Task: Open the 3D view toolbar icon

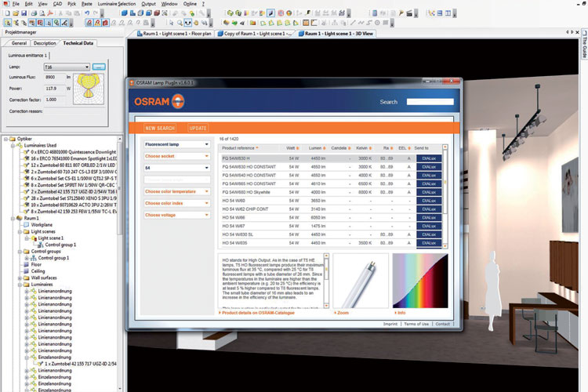Action: point(124,13)
